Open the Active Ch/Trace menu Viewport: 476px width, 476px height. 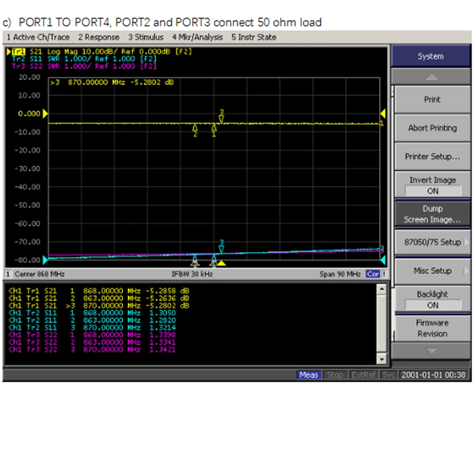pos(38,37)
